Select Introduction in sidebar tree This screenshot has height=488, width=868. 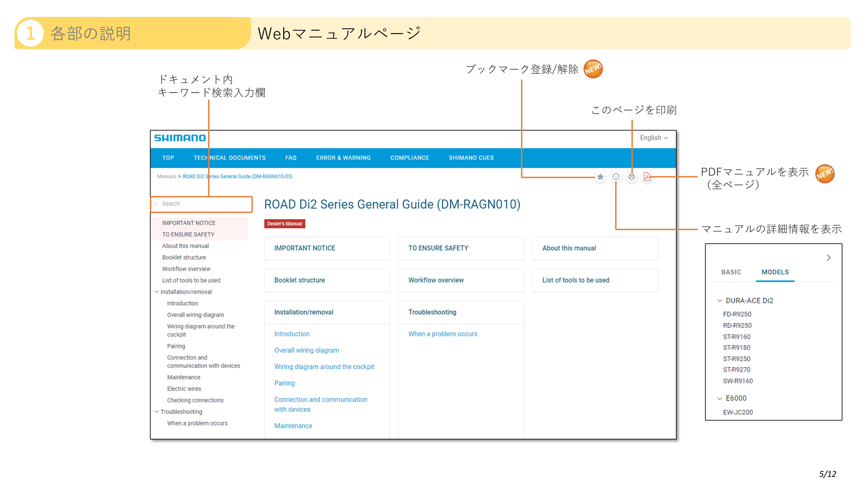click(182, 303)
